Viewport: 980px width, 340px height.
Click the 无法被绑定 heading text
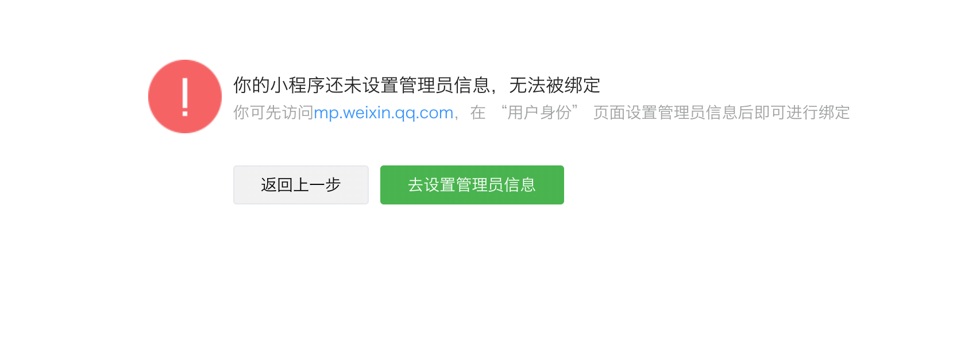click(555, 85)
